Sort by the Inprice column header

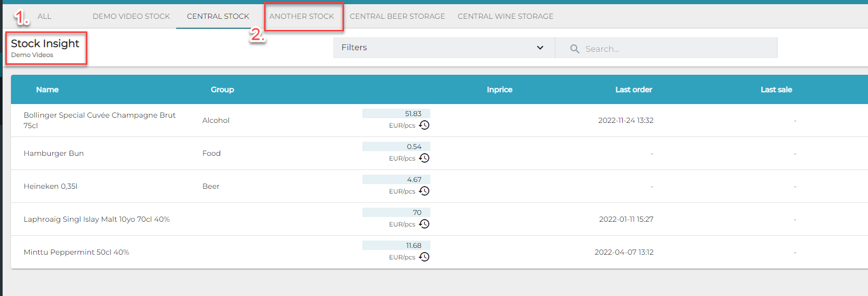(x=499, y=89)
